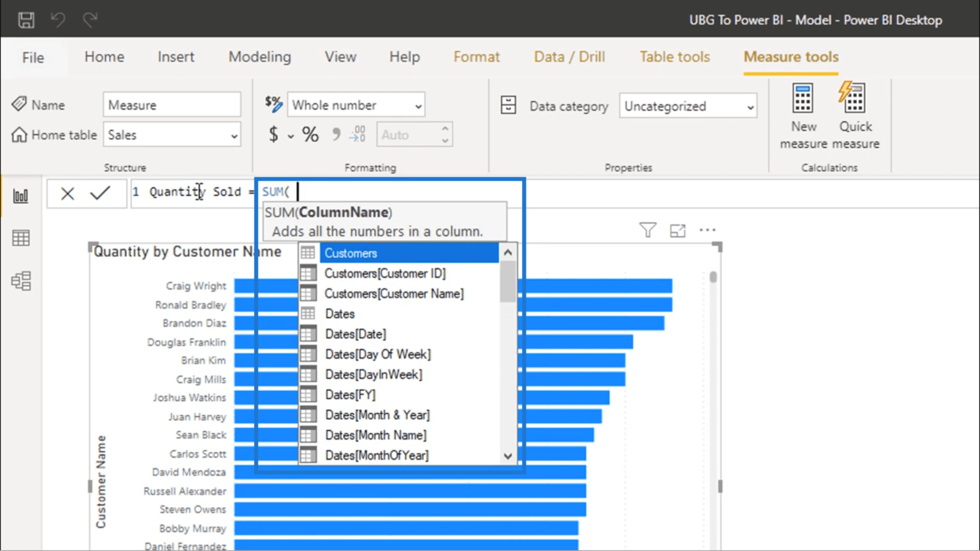Select the Measure tools tab
This screenshot has width=980, height=551.
point(791,57)
